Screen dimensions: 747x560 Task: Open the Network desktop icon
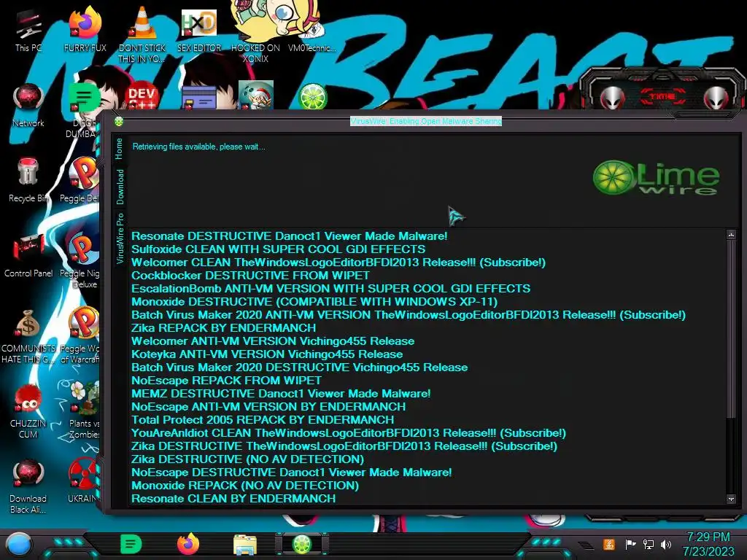pyautogui.click(x=28, y=106)
